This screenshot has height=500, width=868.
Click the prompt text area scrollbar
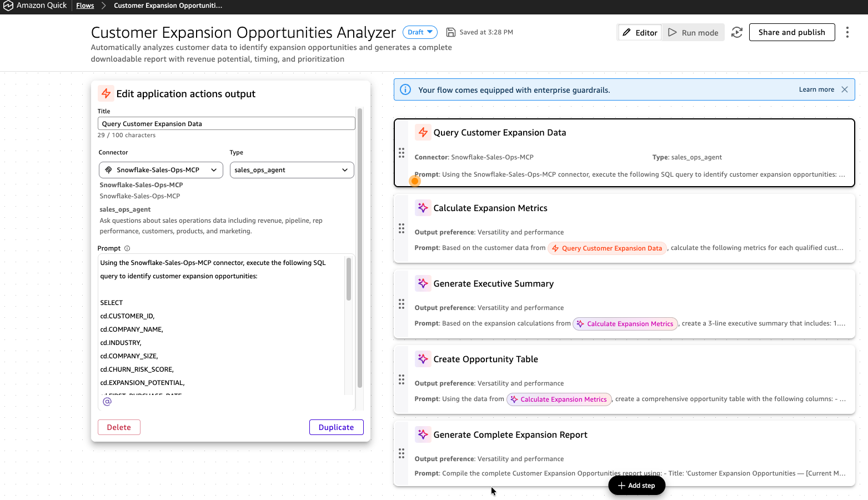(x=349, y=278)
